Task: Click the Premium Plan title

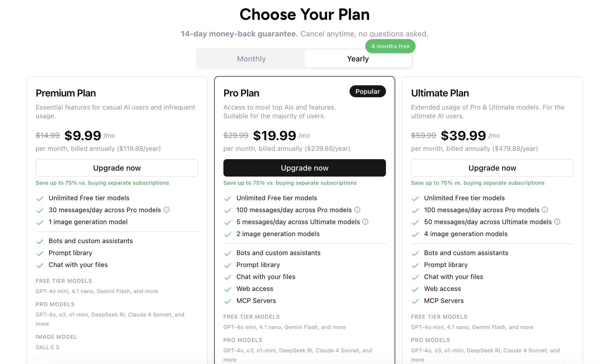Action: (66, 93)
